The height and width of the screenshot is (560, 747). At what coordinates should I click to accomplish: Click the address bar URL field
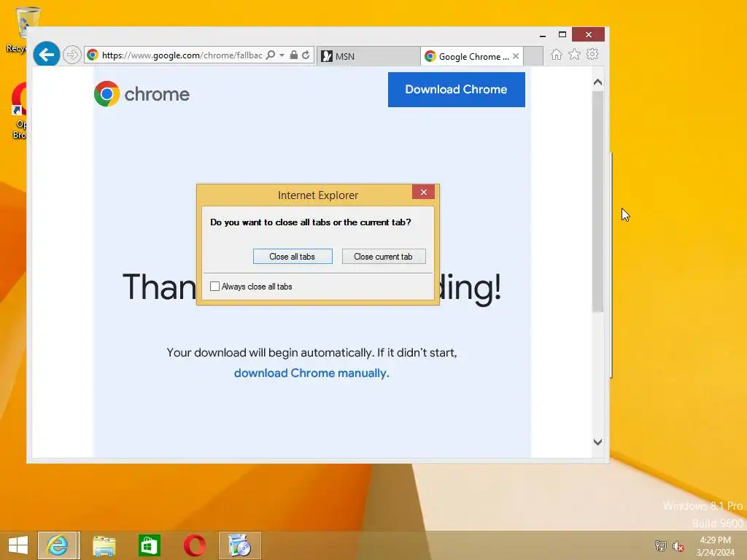coord(182,55)
